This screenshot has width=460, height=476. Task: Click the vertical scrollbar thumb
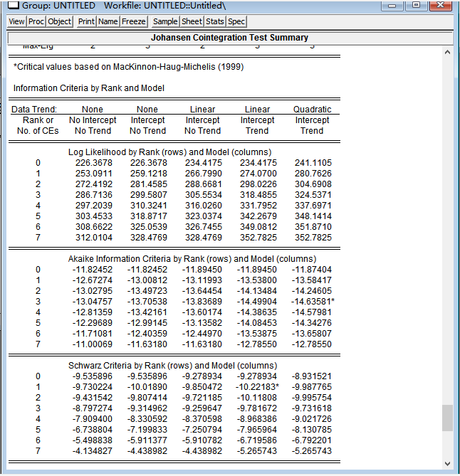tap(447, 418)
